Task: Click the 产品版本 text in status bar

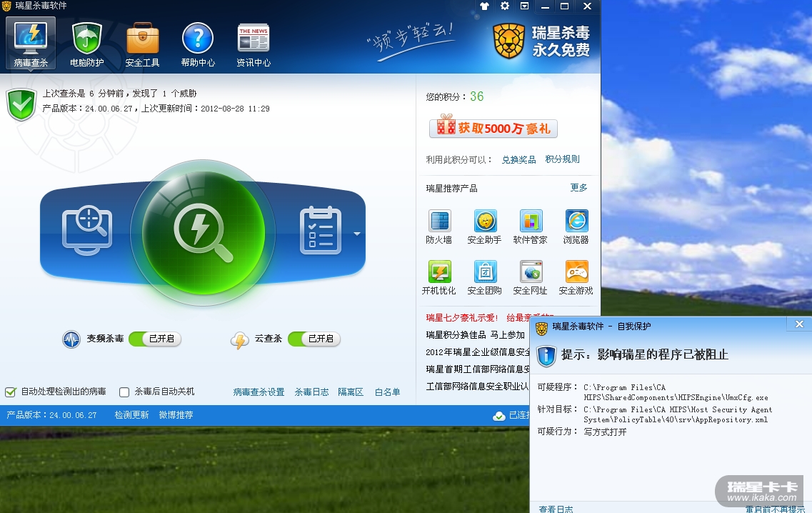Action: [52, 415]
